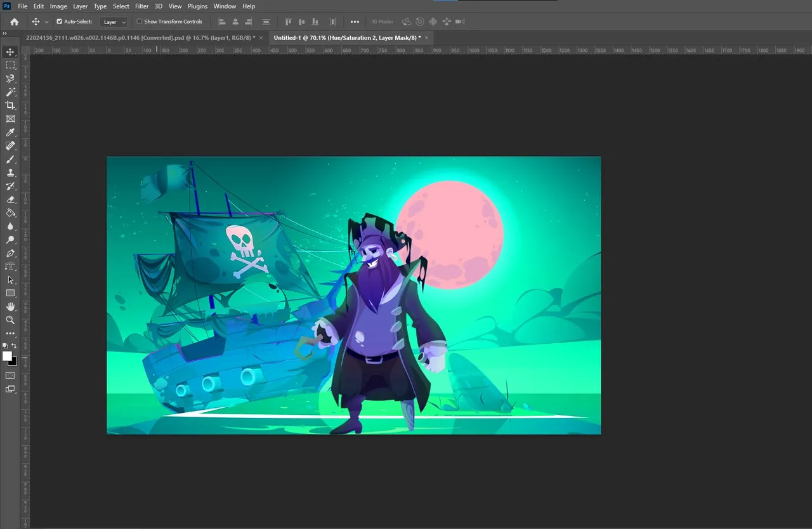Open the Move tool preset picker arrow
Screen dimensions: 812x529
click(46, 22)
